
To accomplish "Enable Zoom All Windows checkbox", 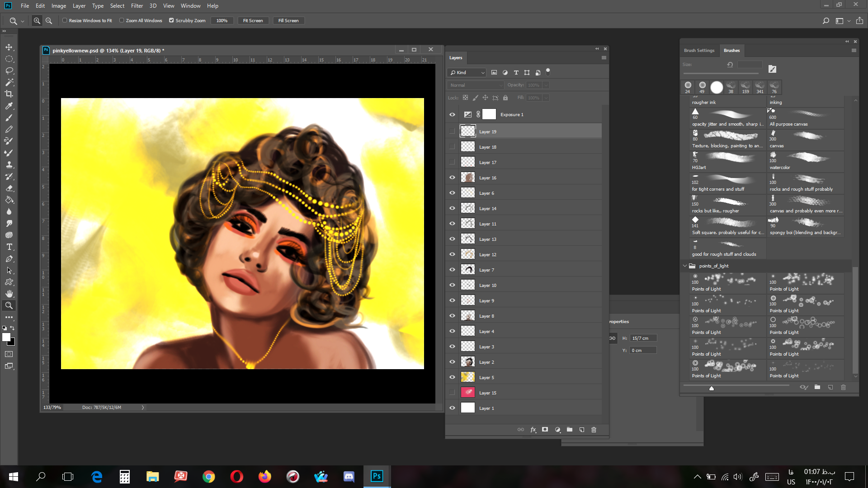I will pyautogui.click(x=122, y=20).
